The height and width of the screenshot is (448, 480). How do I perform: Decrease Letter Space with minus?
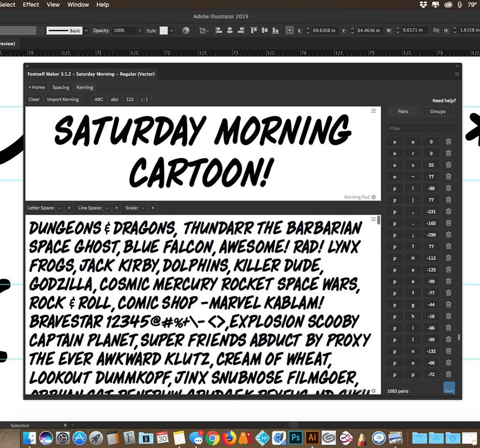click(60, 208)
